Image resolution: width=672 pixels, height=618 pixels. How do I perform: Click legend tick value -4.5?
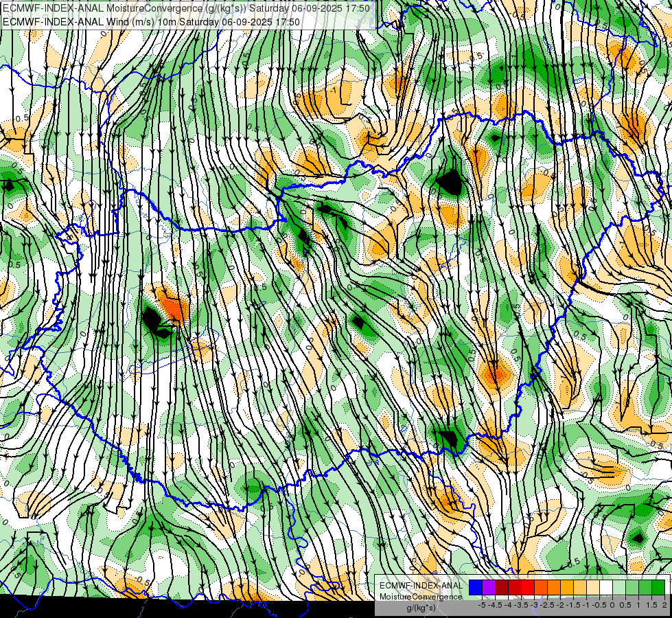[x=495, y=605]
